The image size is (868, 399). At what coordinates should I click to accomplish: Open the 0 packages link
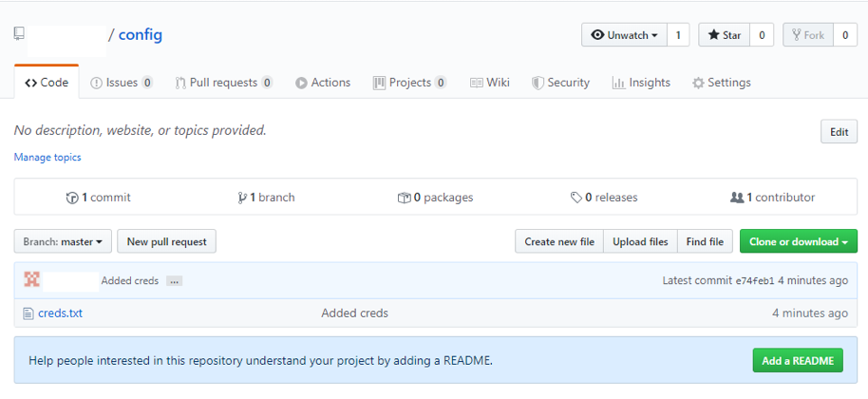(436, 198)
